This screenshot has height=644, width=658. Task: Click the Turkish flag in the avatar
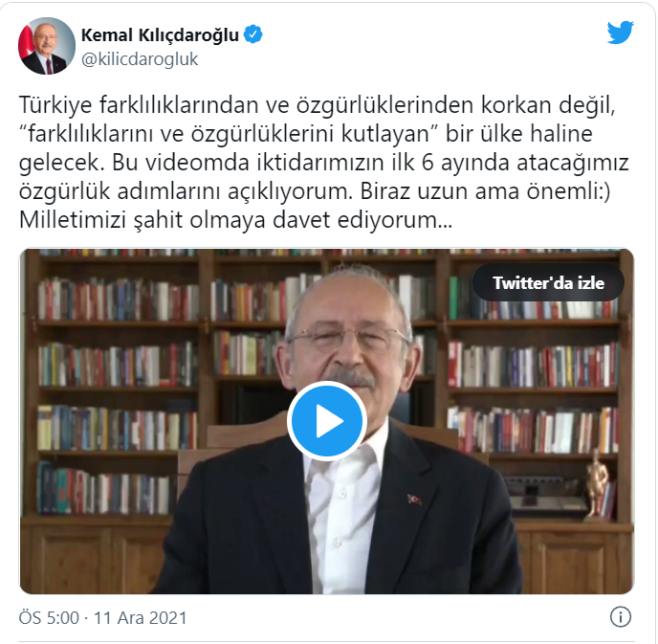point(27,40)
